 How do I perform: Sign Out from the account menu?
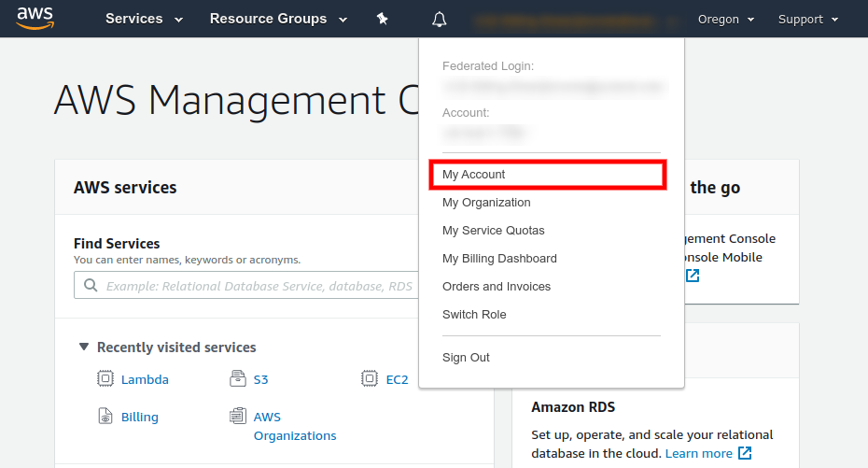pos(466,358)
